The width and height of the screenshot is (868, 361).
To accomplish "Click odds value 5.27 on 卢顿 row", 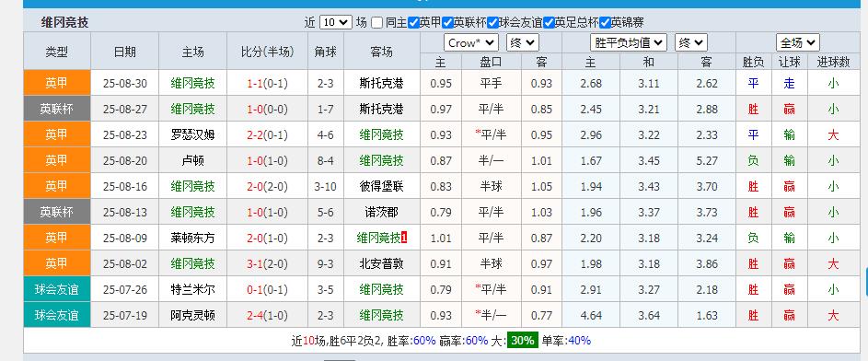I will coord(706,160).
